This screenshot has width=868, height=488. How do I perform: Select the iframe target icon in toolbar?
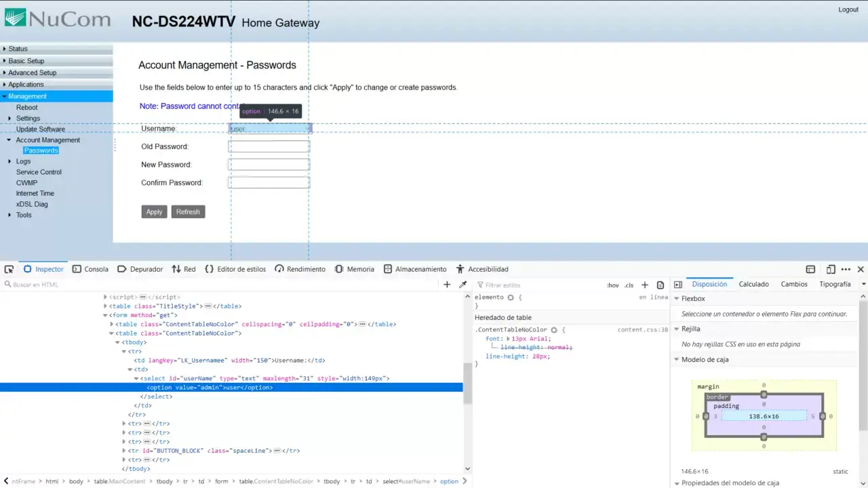(810, 269)
